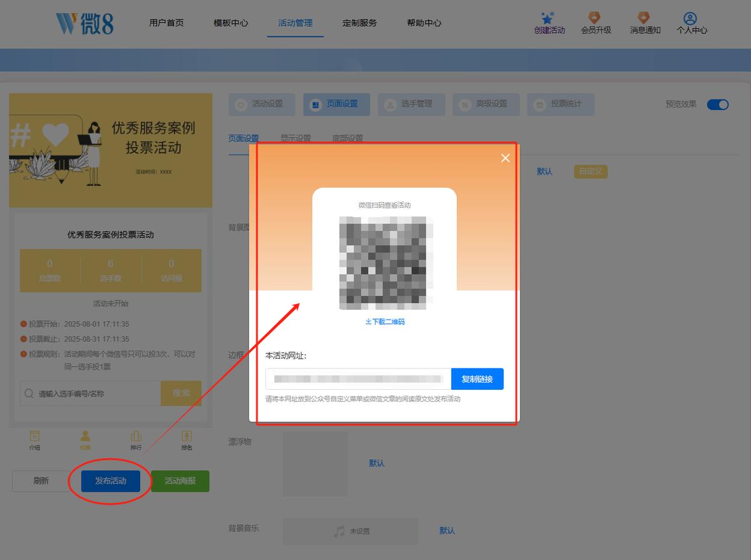The image size is (751, 560).
Task: Open the 个人中心 profile icon
Action: pyautogui.click(x=690, y=18)
